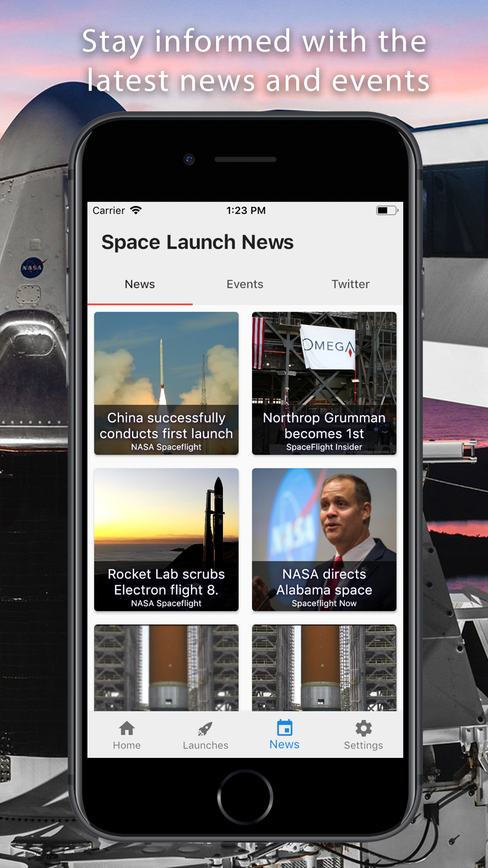Tap the Carrier label in status bar
The width and height of the screenshot is (488, 868).
pyautogui.click(x=109, y=210)
